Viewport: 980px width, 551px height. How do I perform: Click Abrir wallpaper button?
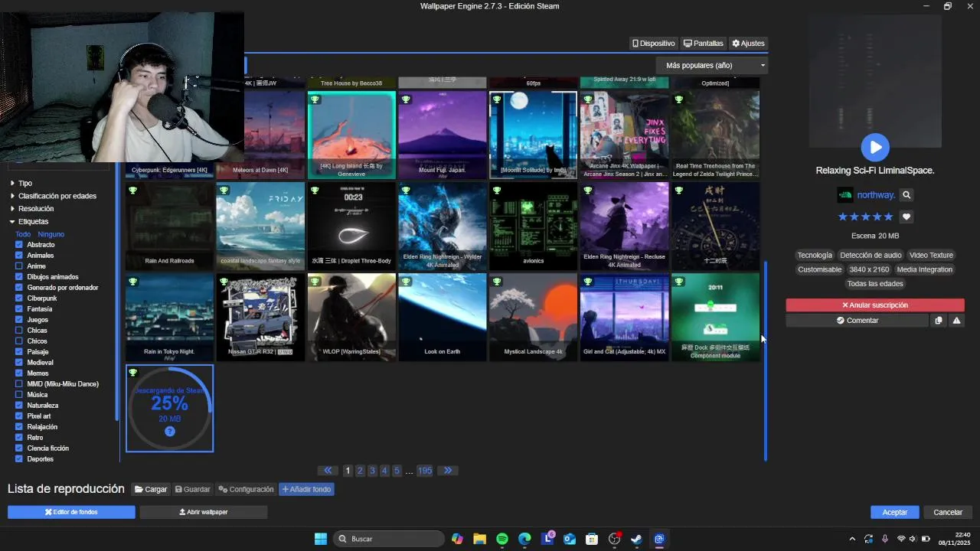(204, 512)
